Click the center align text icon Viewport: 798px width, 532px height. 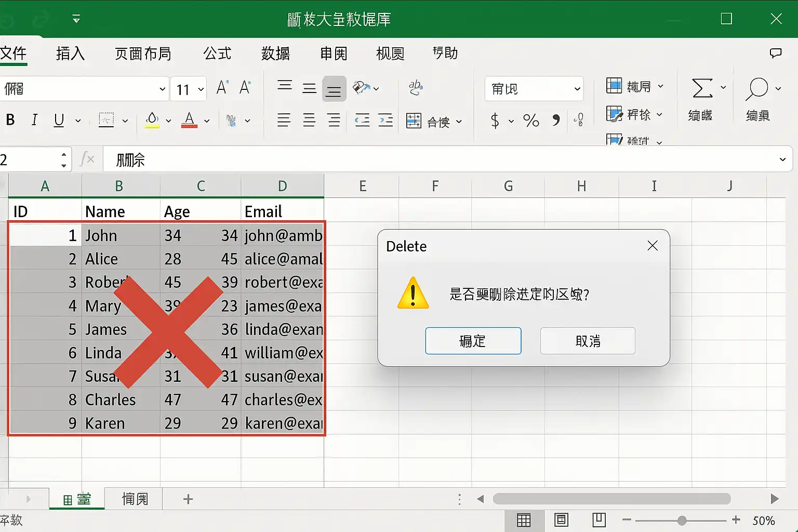[309, 121]
